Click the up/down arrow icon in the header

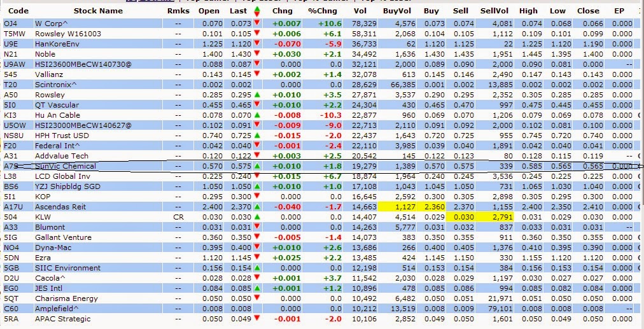tap(258, 11)
